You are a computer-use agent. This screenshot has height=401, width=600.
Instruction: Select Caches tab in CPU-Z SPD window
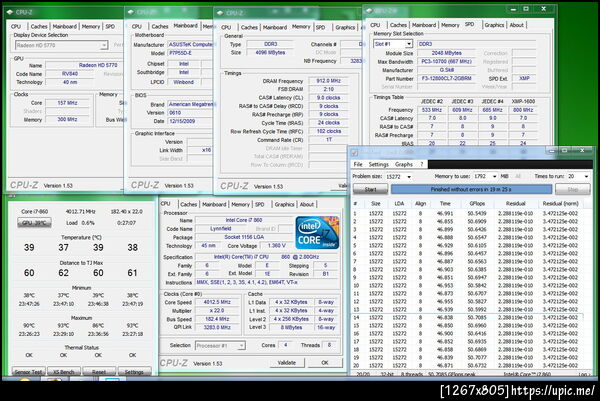click(398, 25)
